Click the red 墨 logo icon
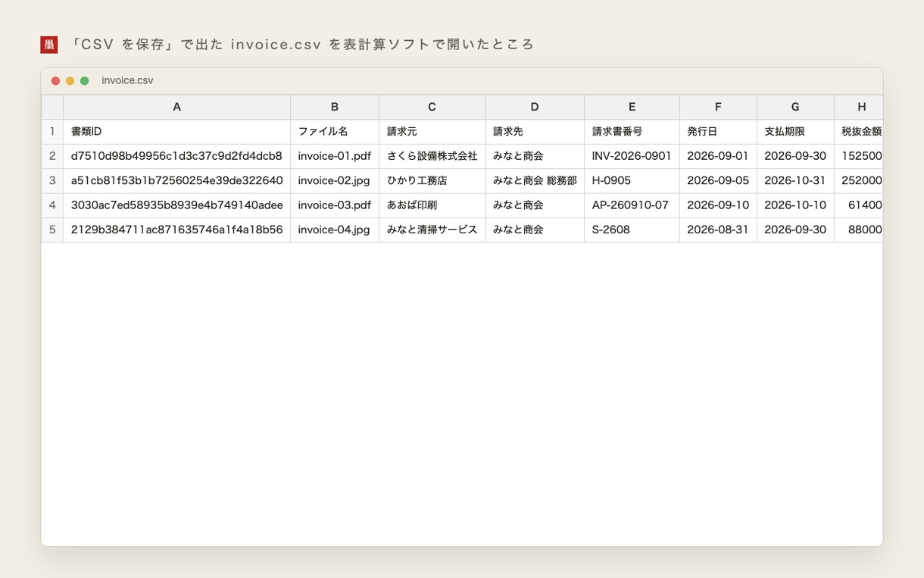This screenshot has width=924, height=578. 49,45
